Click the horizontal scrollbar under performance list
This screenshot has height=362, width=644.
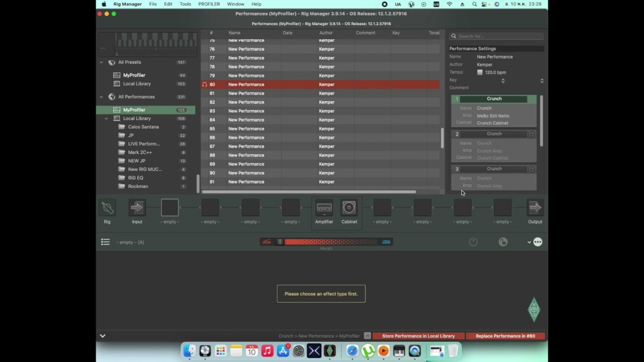pos(309,192)
